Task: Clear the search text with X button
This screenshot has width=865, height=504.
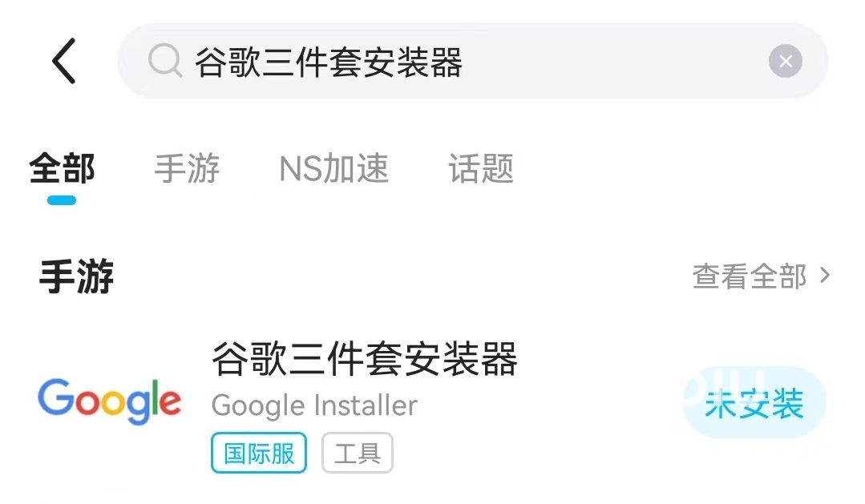Action: (785, 62)
